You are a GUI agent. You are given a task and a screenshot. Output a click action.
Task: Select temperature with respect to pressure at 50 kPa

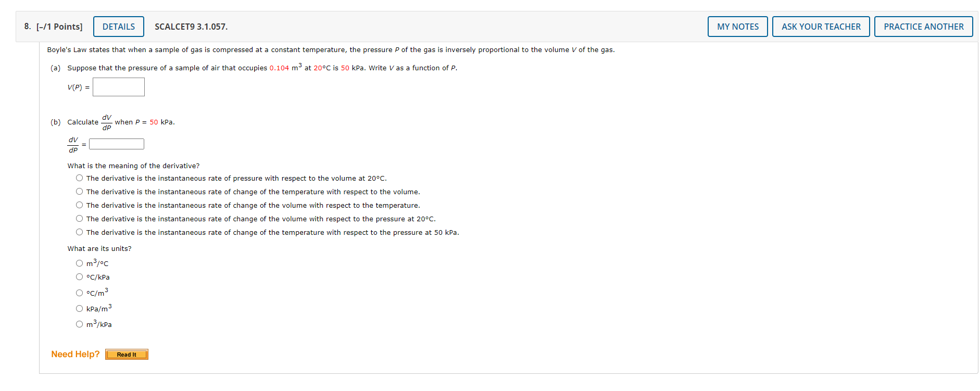pyautogui.click(x=79, y=232)
